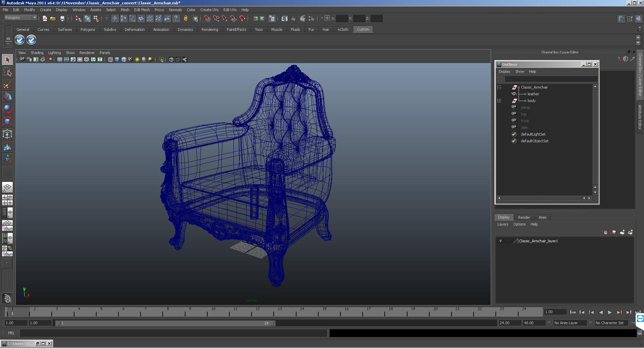Image resolution: width=644 pixels, height=349 pixels.
Task: Click the Select Camera icon in viewport toolbar
Action: coord(22,59)
